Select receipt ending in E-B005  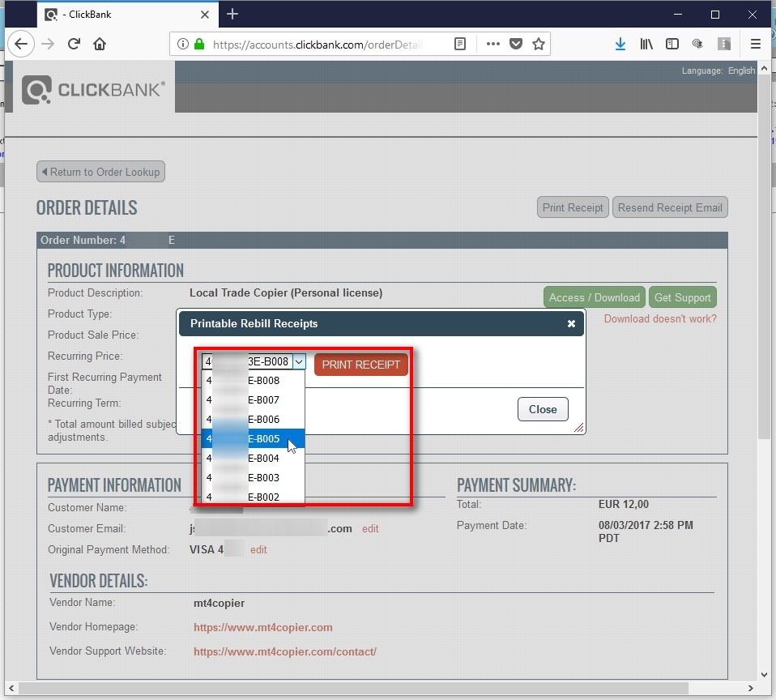click(253, 439)
